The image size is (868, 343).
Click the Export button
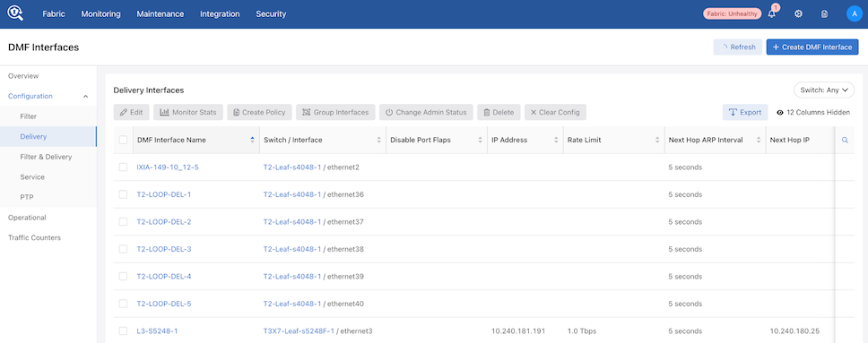pyautogui.click(x=745, y=112)
